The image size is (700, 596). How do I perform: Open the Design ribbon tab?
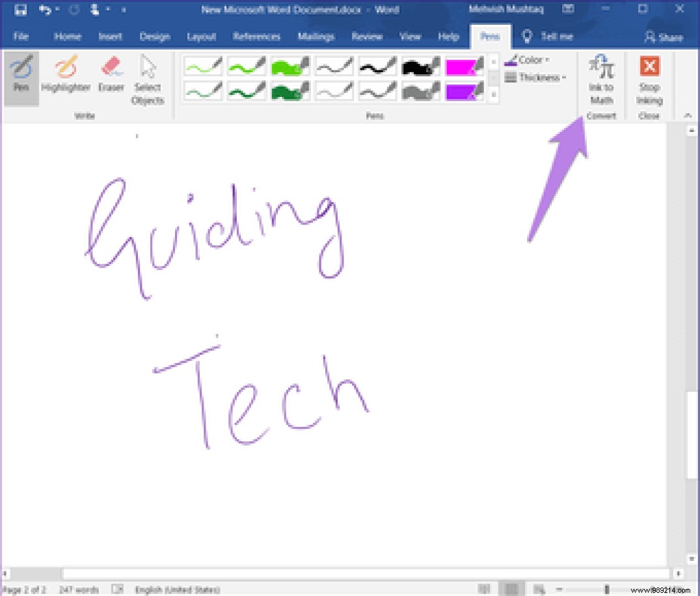point(155,37)
